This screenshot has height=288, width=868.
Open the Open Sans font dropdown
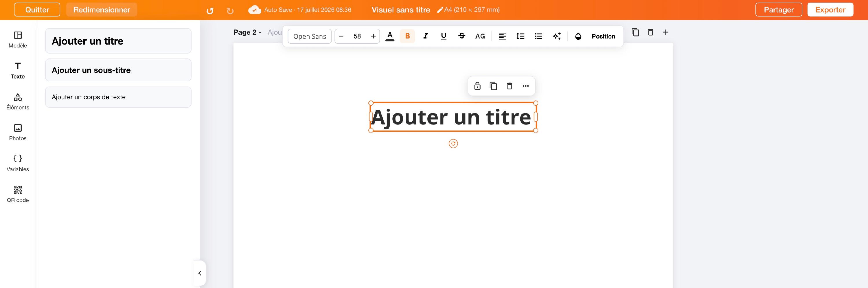click(309, 36)
